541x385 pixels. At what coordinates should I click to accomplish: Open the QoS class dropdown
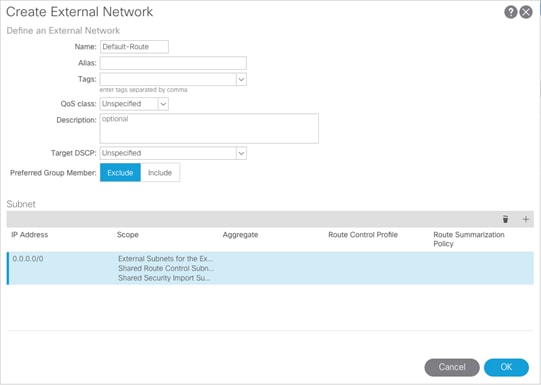click(134, 104)
